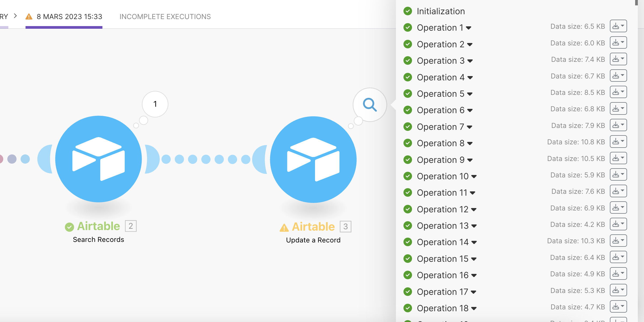The height and width of the screenshot is (322, 644).
Task: Download Operation 5 data
Action: pos(618,92)
